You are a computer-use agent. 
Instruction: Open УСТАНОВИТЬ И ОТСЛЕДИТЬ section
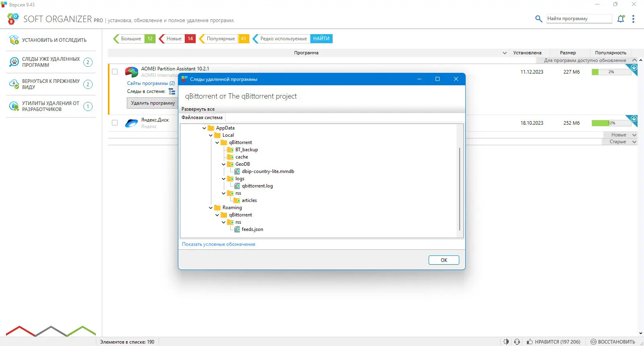click(x=51, y=40)
